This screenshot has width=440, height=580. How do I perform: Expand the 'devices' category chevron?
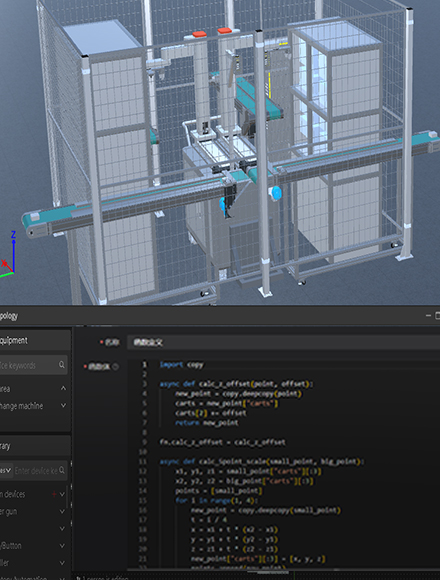coord(62,494)
